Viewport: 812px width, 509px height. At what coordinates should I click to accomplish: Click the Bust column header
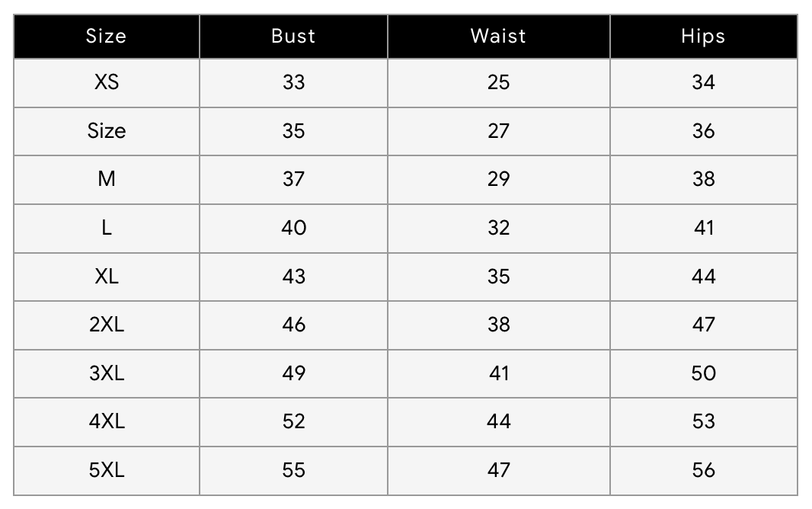[293, 37]
